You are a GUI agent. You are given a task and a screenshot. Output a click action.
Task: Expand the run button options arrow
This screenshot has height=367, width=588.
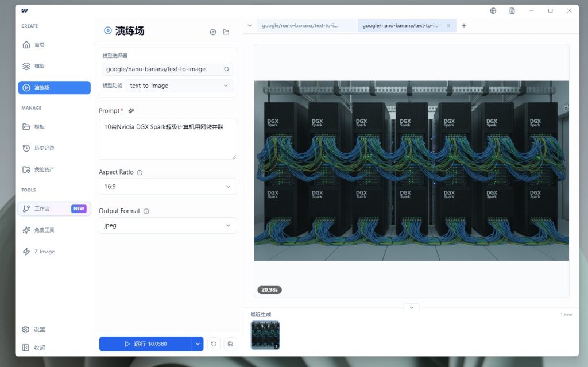point(198,343)
